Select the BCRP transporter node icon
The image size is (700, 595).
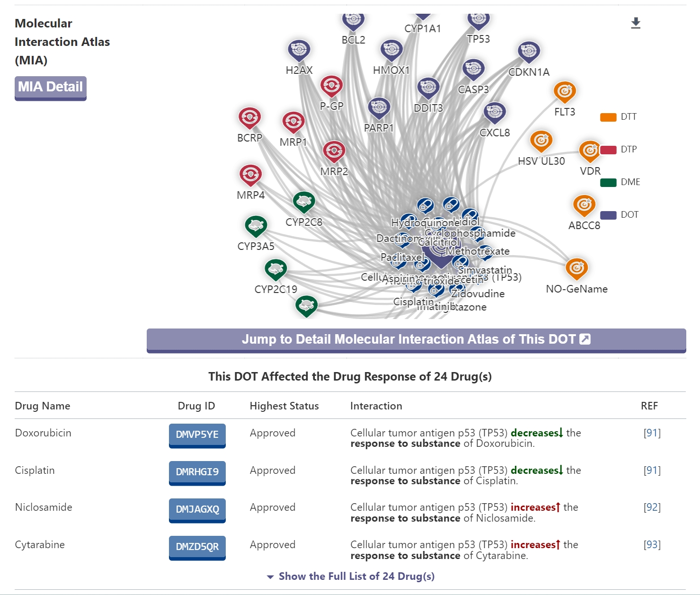pos(249,118)
